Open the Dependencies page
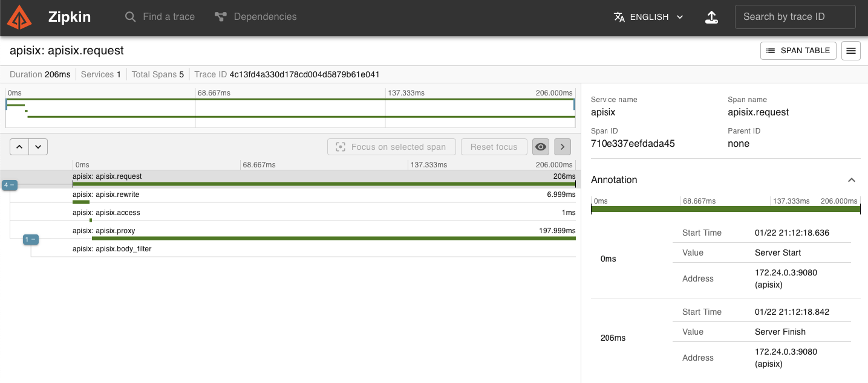The width and height of the screenshot is (868, 383). click(x=256, y=17)
